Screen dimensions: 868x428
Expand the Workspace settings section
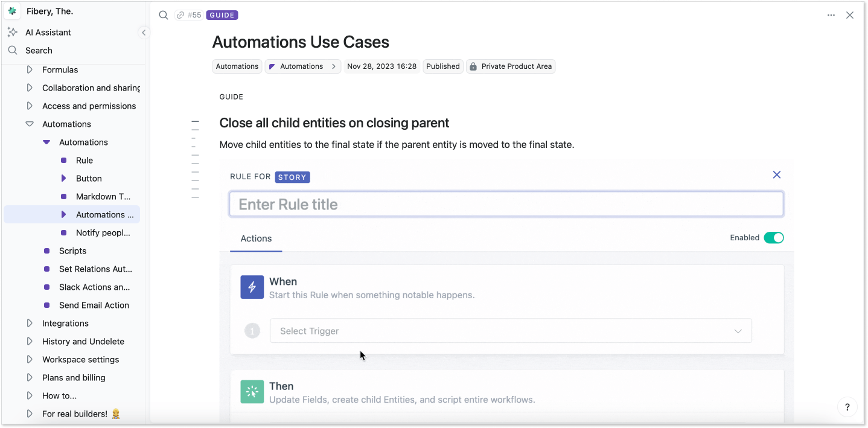point(30,360)
